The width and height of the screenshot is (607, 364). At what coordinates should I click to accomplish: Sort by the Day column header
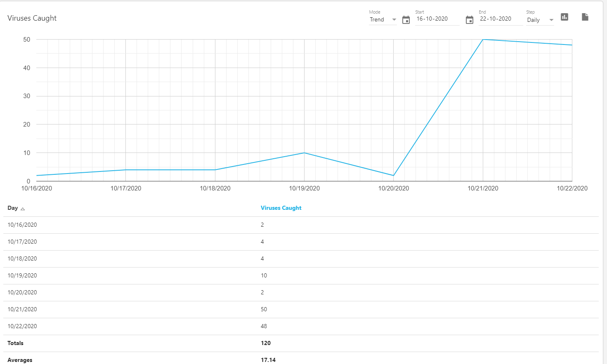click(13, 208)
